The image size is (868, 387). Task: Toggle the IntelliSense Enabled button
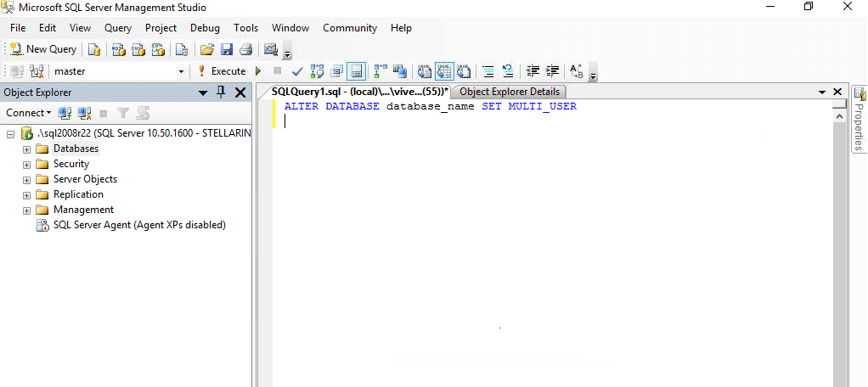point(356,70)
